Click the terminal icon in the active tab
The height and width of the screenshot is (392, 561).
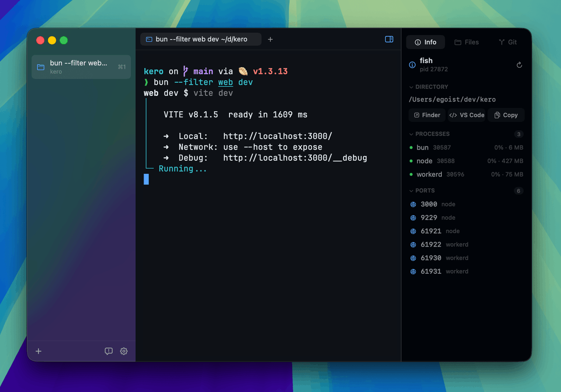tap(149, 39)
